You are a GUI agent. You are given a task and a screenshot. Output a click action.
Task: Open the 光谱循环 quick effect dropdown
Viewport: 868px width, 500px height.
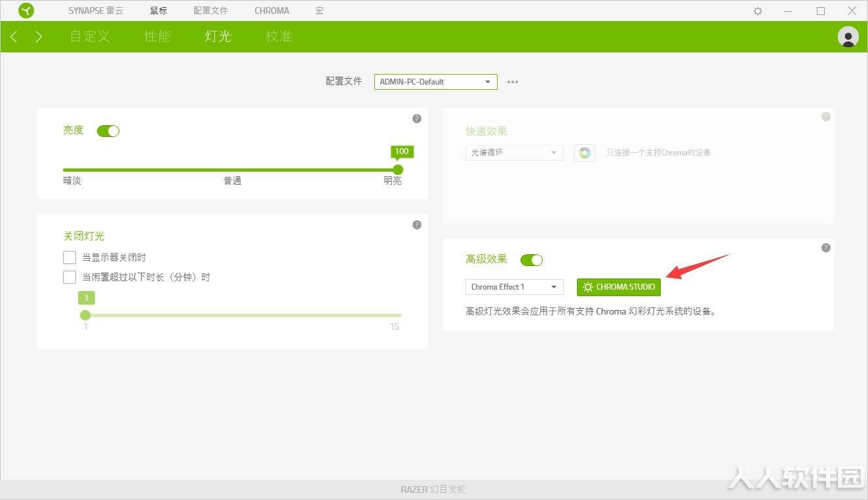(515, 153)
